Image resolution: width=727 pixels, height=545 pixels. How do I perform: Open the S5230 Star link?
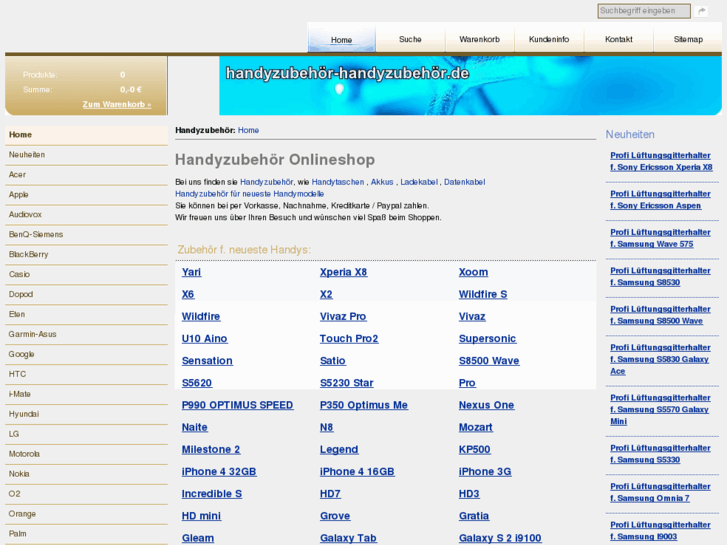pyautogui.click(x=347, y=383)
